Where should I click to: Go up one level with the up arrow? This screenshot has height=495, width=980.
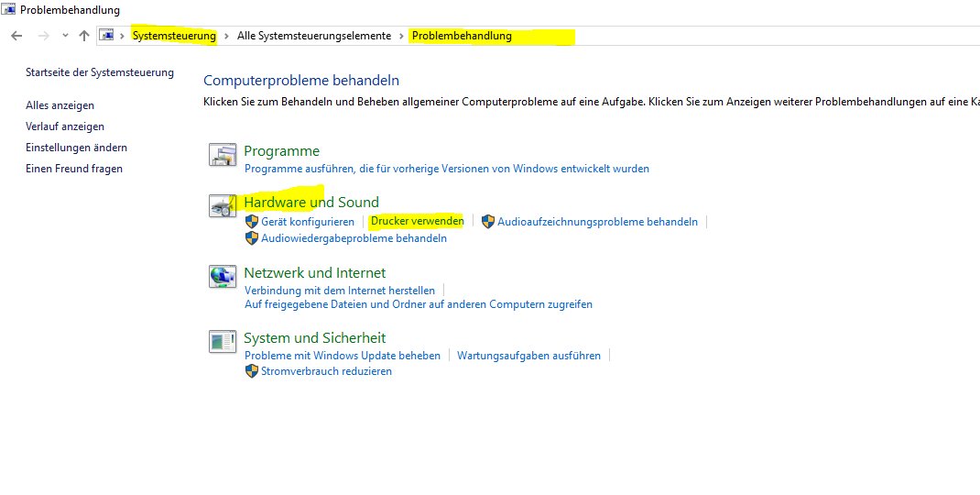(84, 36)
